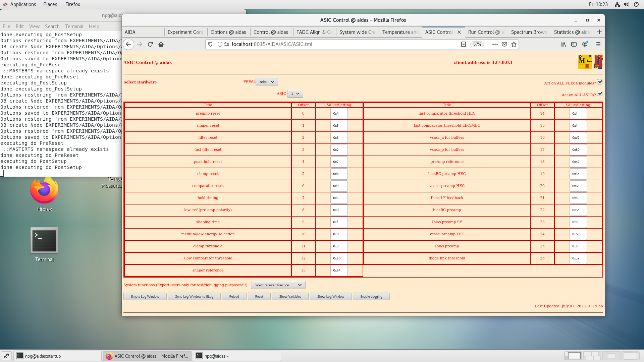Toggle Act on ALL FEE64 modules checkbox
The image size is (644, 362).
click(600, 82)
